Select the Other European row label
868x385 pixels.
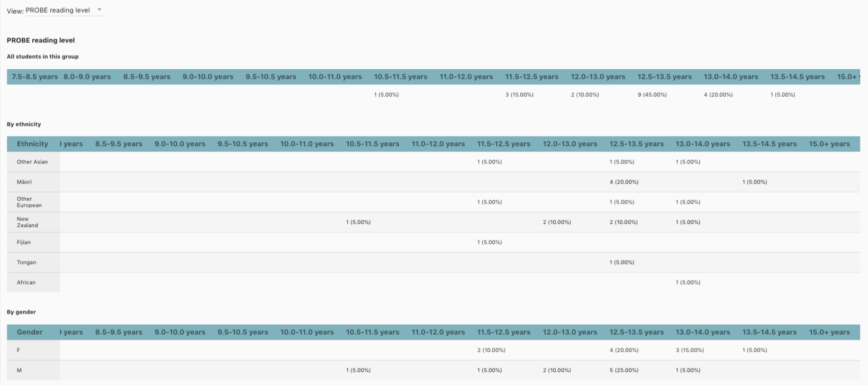(29, 202)
